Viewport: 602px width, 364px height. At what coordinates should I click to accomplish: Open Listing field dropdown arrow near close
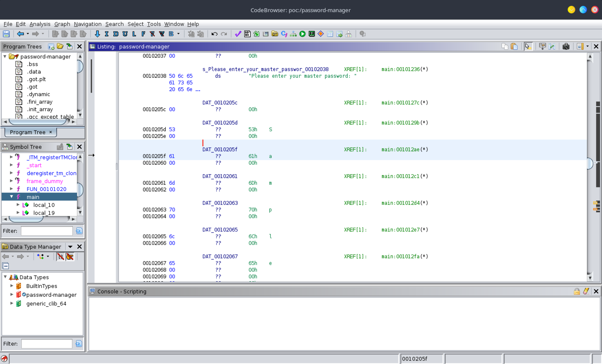[587, 46]
